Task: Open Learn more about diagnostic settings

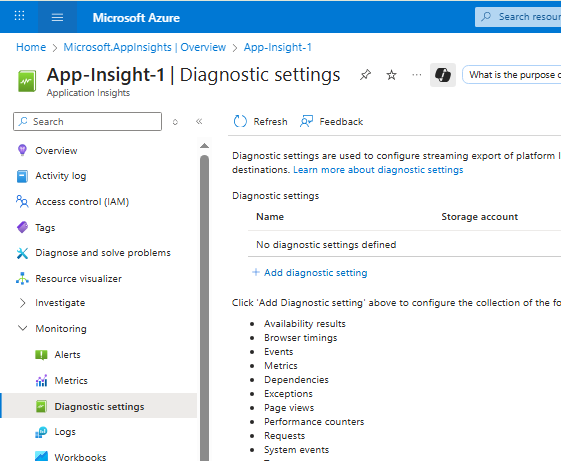Action: coord(378,169)
